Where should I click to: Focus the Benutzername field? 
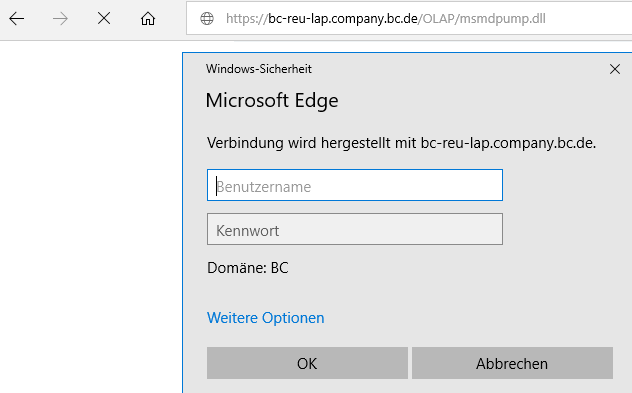coord(355,185)
